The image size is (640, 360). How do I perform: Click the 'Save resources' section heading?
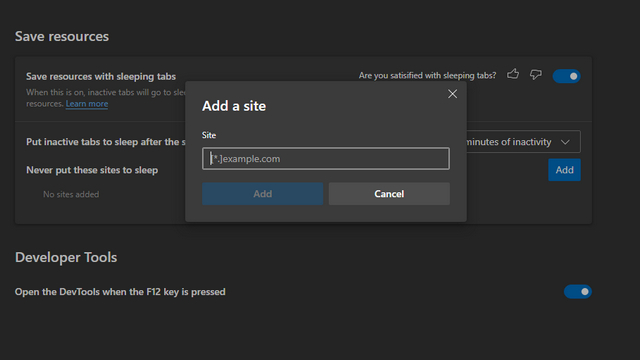pos(62,36)
